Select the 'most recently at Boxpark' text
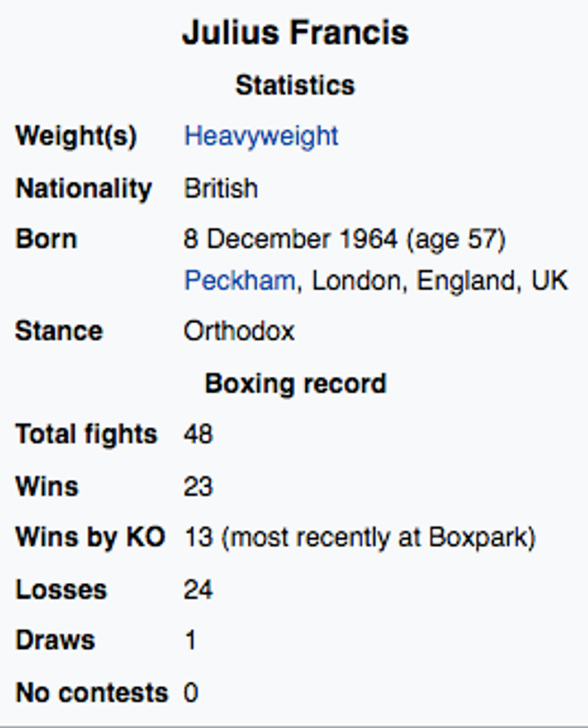This screenshot has height=728, width=588. click(378, 537)
